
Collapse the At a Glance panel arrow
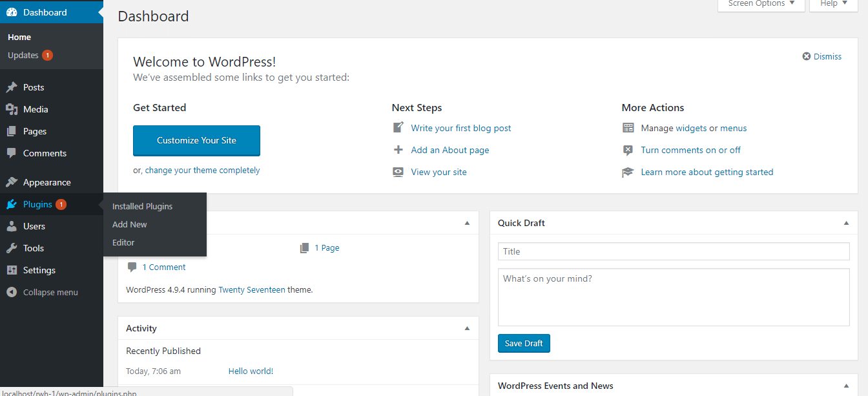click(x=468, y=223)
